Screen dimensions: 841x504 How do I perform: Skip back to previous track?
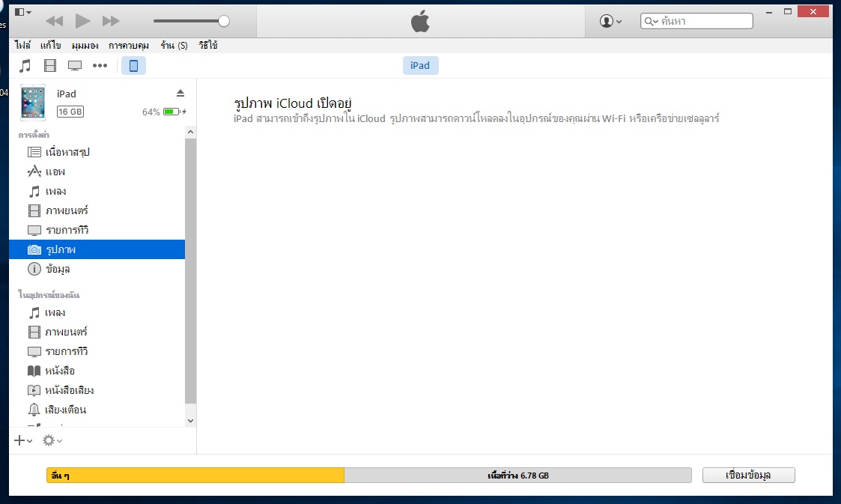tap(54, 21)
